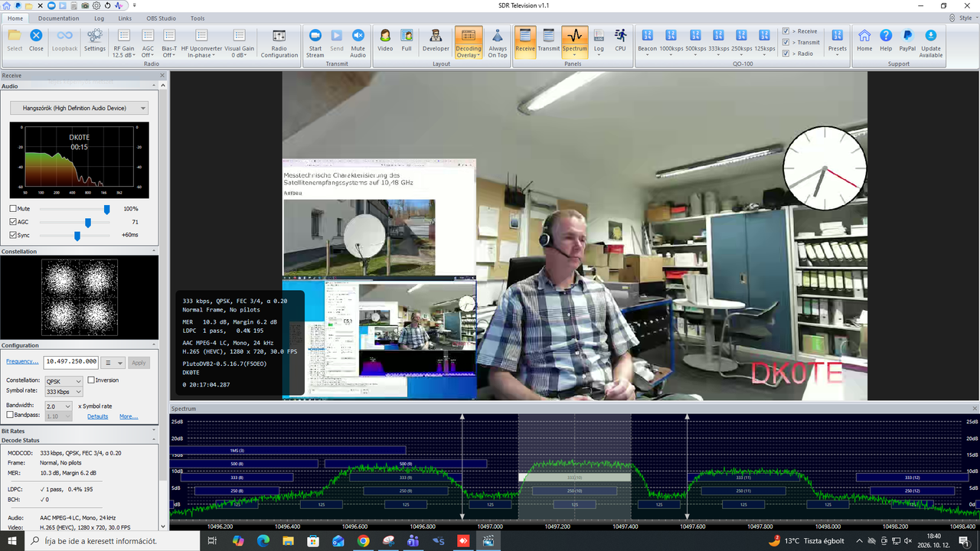Click the Frequency... link

click(22, 361)
